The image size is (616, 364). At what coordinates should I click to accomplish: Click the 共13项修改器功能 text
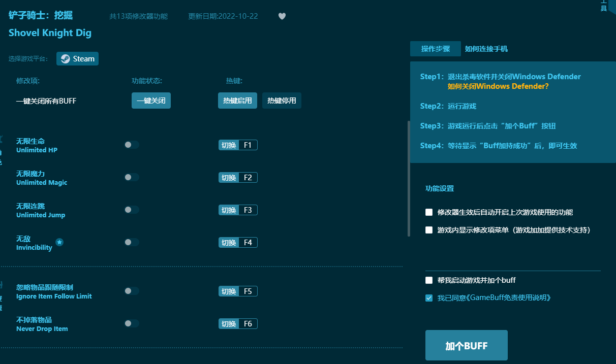pos(138,16)
